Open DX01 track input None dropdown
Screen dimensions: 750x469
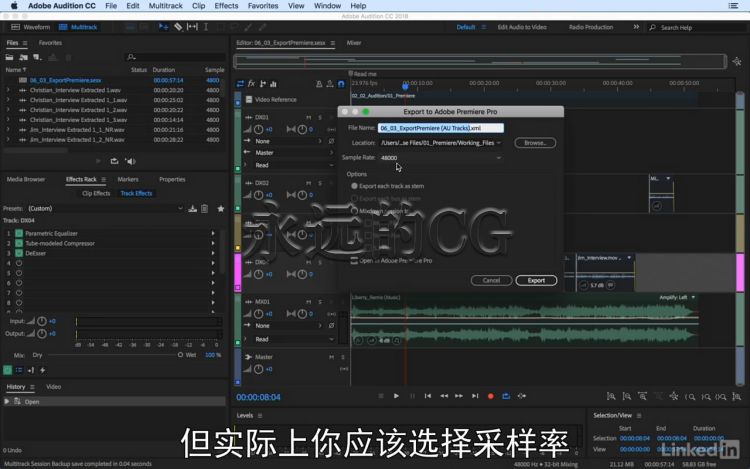(x=288, y=141)
